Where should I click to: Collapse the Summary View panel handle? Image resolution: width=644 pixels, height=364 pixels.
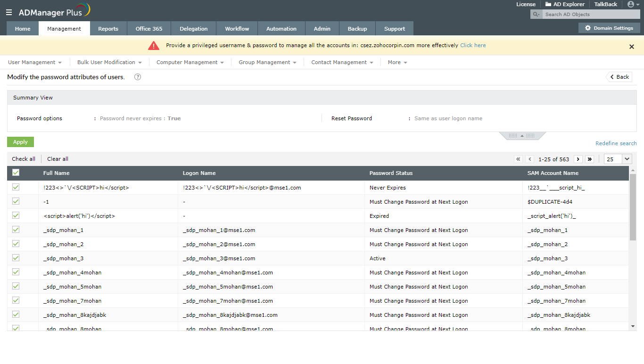click(522, 136)
